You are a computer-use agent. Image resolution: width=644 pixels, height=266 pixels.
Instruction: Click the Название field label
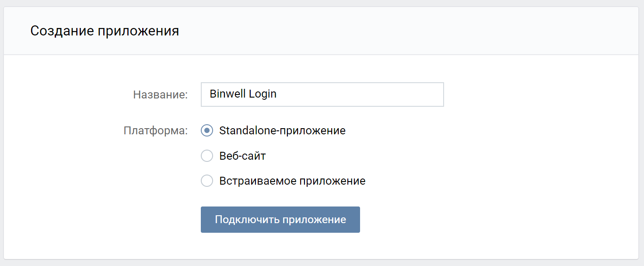[160, 94]
